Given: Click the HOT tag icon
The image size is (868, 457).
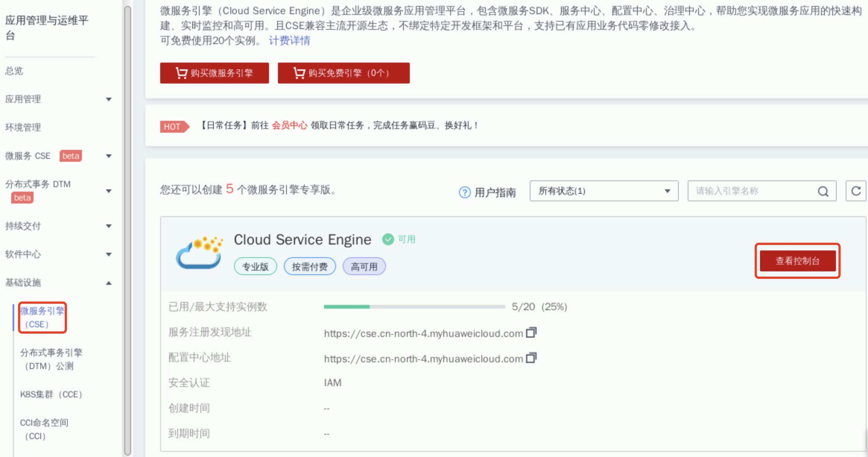Looking at the screenshot, I should click(174, 127).
